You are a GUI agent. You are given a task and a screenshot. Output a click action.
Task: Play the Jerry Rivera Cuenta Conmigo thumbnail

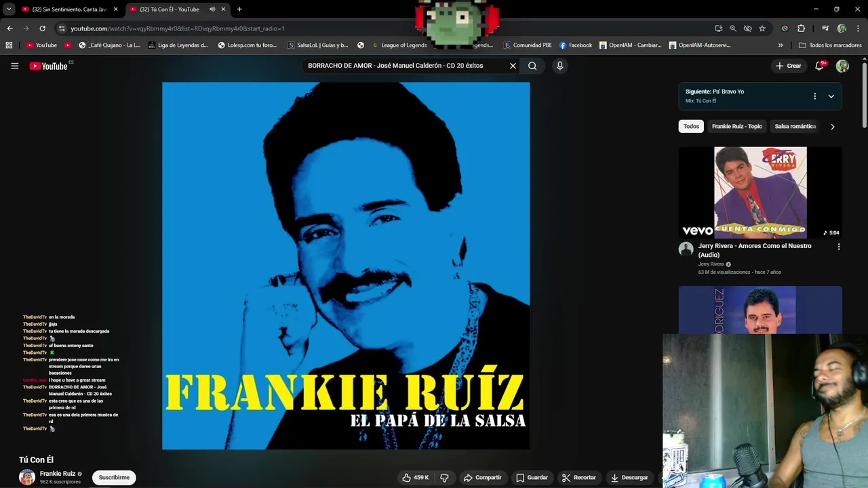[760, 192]
